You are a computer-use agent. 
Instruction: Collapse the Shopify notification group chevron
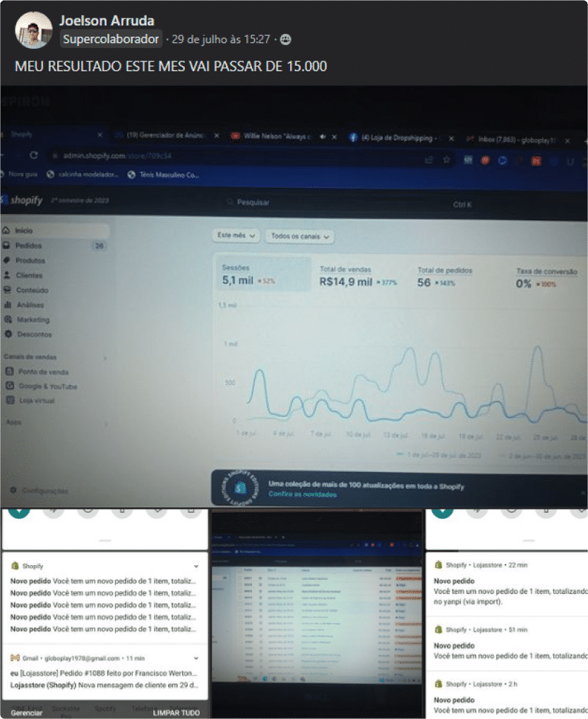tap(196, 565)
